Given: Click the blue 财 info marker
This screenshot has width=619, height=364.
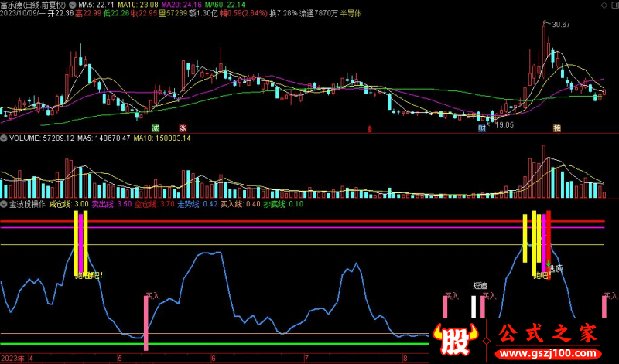Looking at the screenshot, I should pyautogui.click(x=481, y=128).
